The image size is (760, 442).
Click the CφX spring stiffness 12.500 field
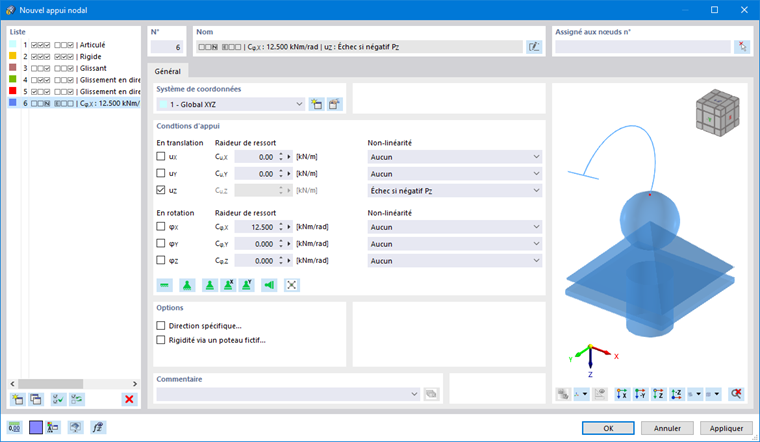255,227
